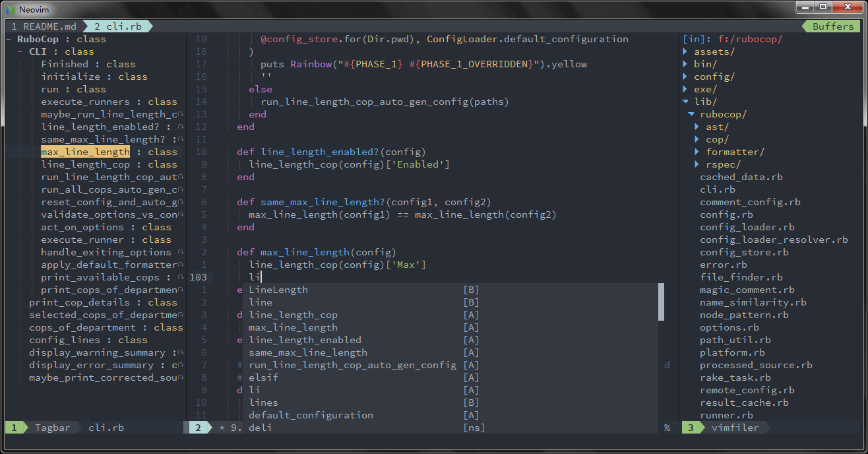
Task: Jump to line_length_cop tag
Action: 85,164
